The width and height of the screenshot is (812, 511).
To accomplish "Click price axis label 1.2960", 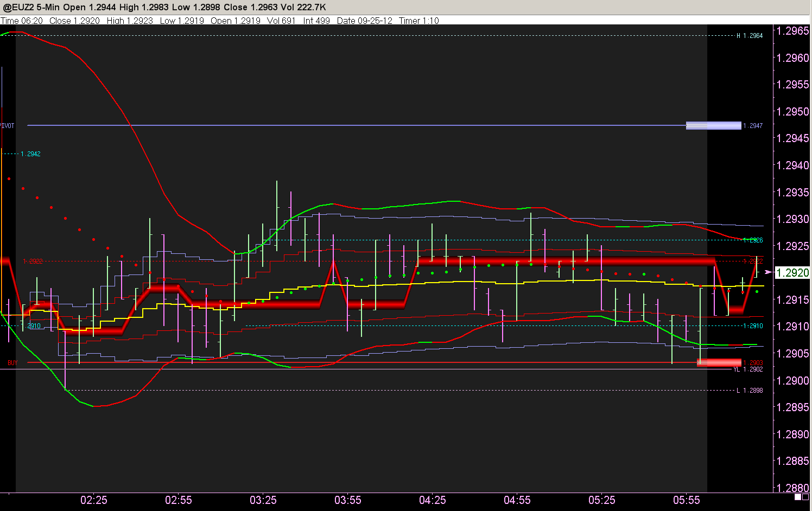I will pyautogui.click(x=793, y=58).
